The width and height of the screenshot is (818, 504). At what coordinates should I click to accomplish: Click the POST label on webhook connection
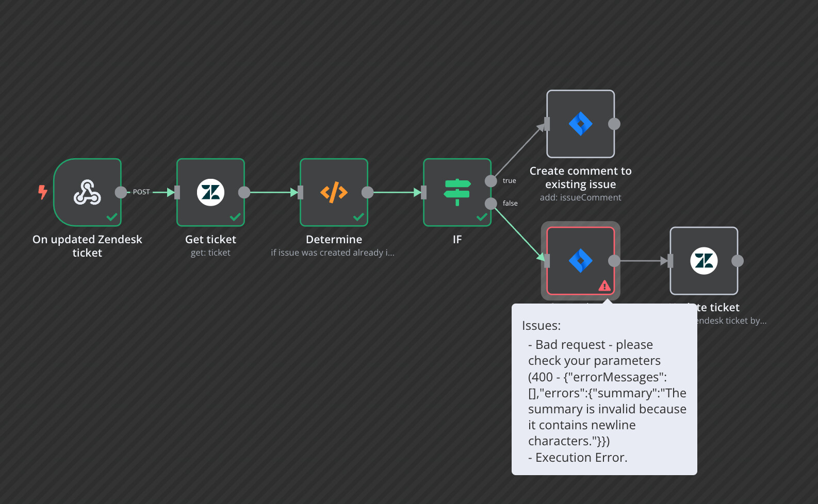(x=141, y=192)
